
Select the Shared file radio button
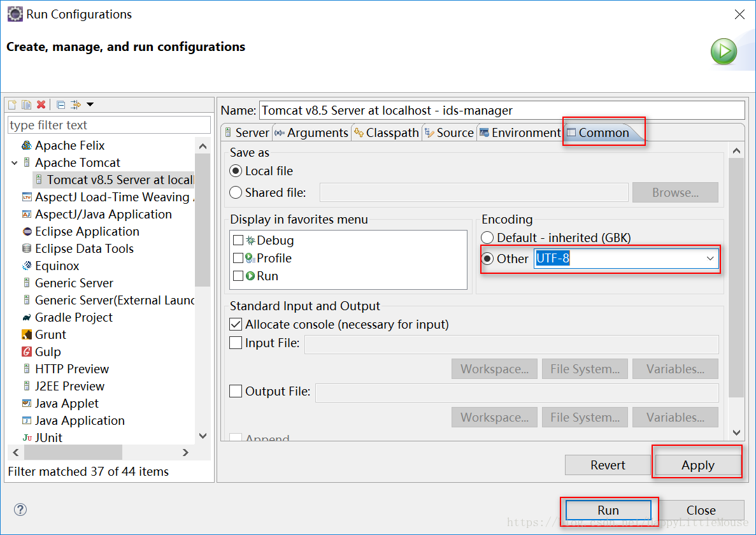[236, 192]
